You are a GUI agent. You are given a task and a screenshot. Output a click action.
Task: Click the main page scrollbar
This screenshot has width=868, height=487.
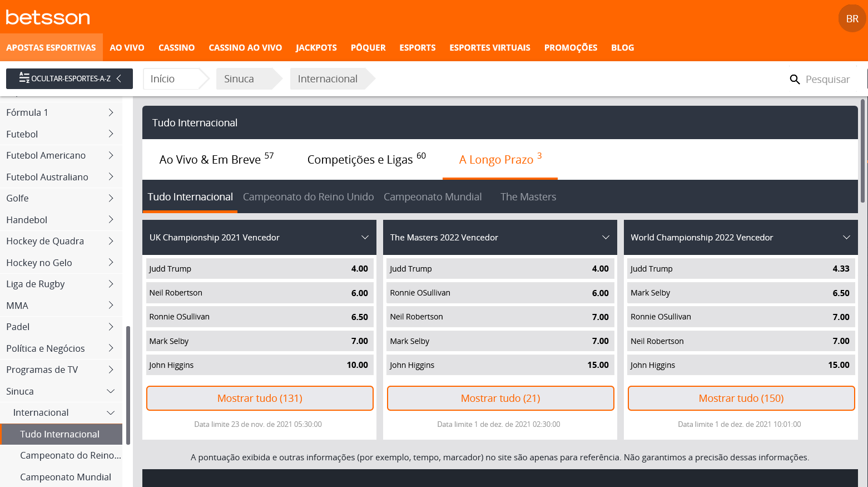click(x=863, y=150)
